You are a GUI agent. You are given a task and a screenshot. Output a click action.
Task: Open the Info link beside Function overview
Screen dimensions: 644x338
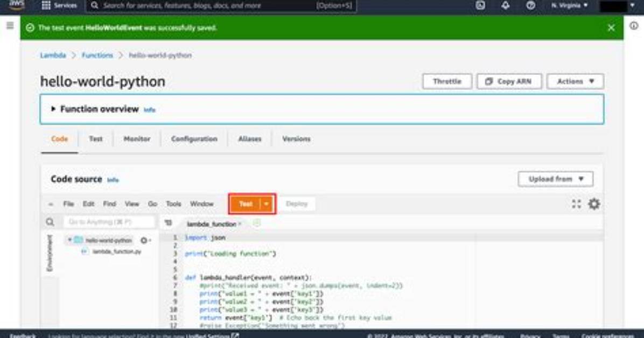point(150,110)
